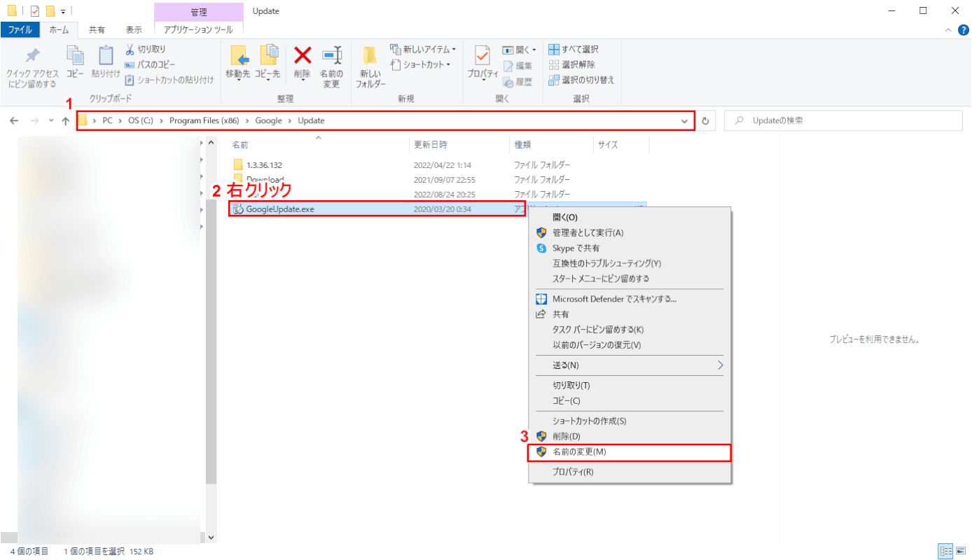Switch to the ホーム tab
This screenshot has height=560, width=972.
click(59, 29)
